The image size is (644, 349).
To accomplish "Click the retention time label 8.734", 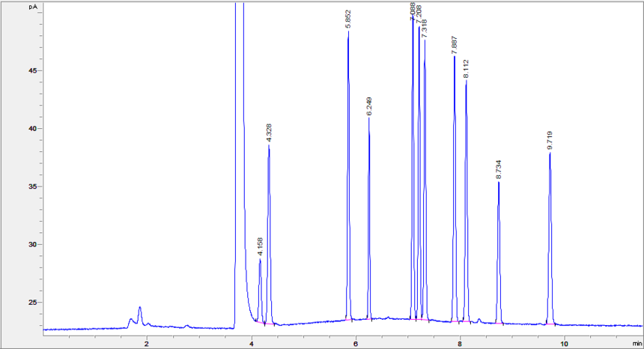I will point(499,169).
